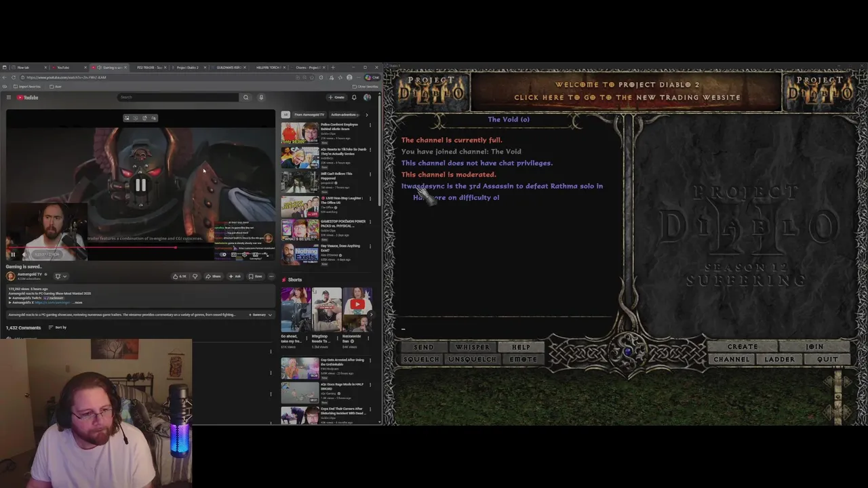Toggle the autoplay switch in player
This screenshot has width=868, height=488.
coord(222,254)
